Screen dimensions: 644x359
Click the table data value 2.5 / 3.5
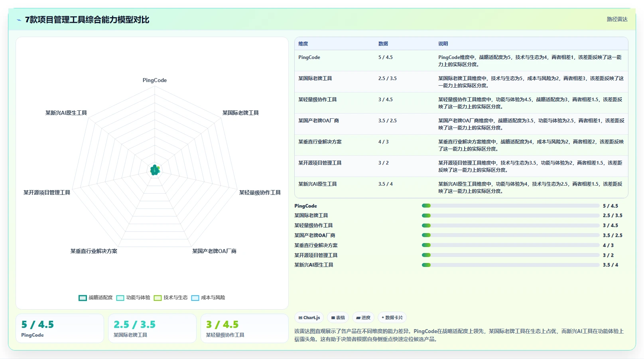(388, 78)
